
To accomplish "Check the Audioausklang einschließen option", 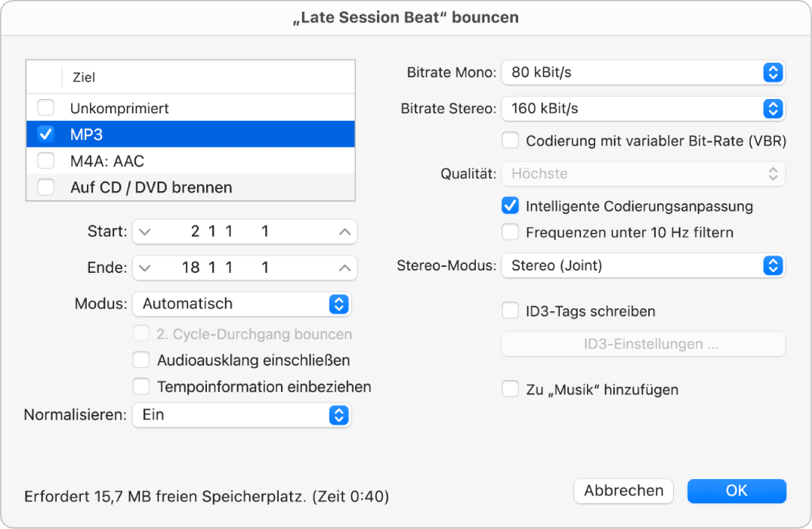I will coord(141,360).
